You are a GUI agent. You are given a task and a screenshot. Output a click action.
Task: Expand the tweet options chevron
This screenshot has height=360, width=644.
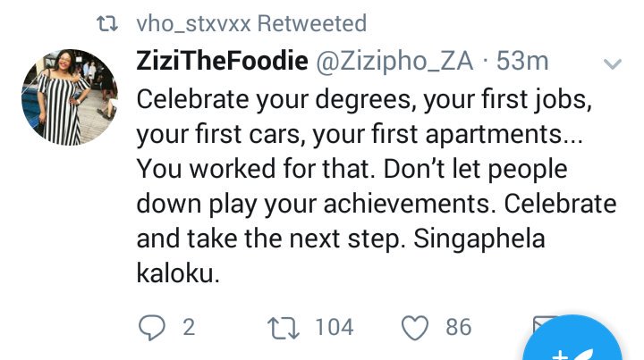[x=612, y=63]
